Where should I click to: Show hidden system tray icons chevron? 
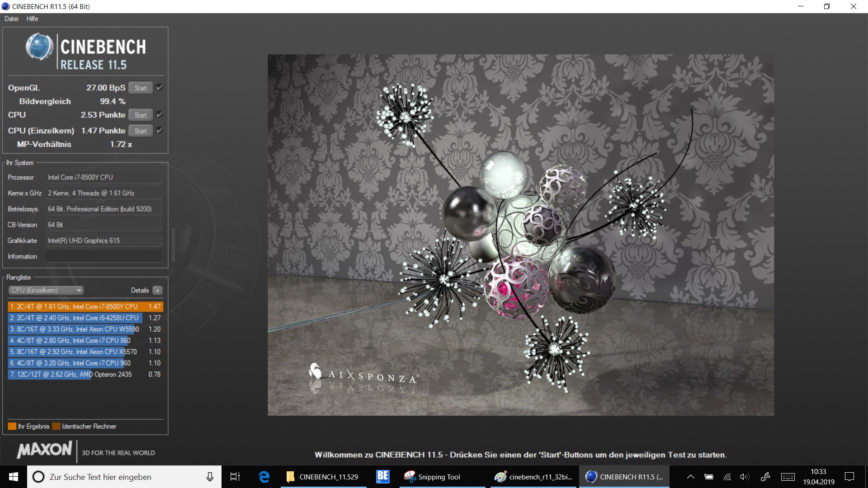[690, 477]
